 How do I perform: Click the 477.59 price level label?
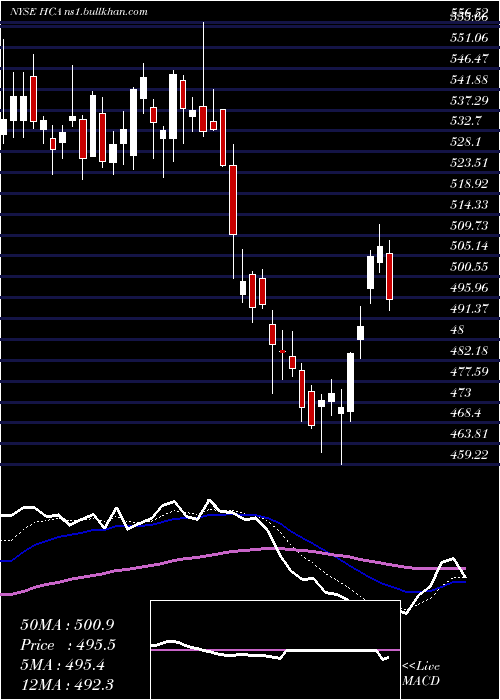tap(469, 371)
